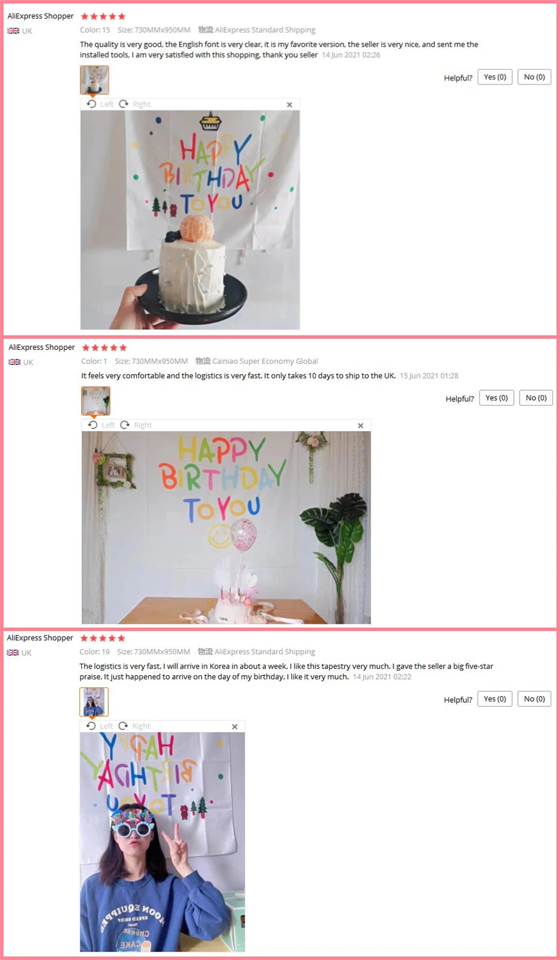Close the cake photo preview
Screen dimensions: 560x960
point(289,105)
